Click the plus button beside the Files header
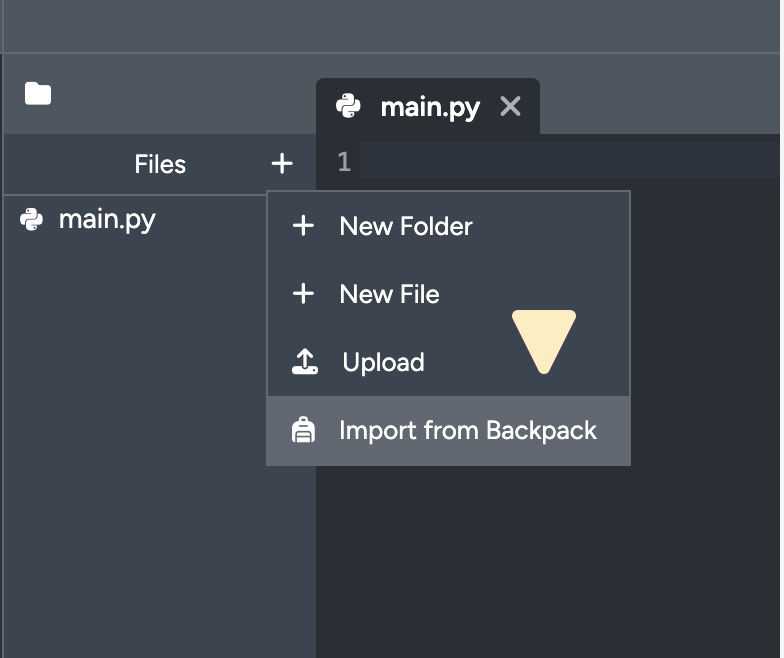The image size is (784, 658). pos(282,164)
